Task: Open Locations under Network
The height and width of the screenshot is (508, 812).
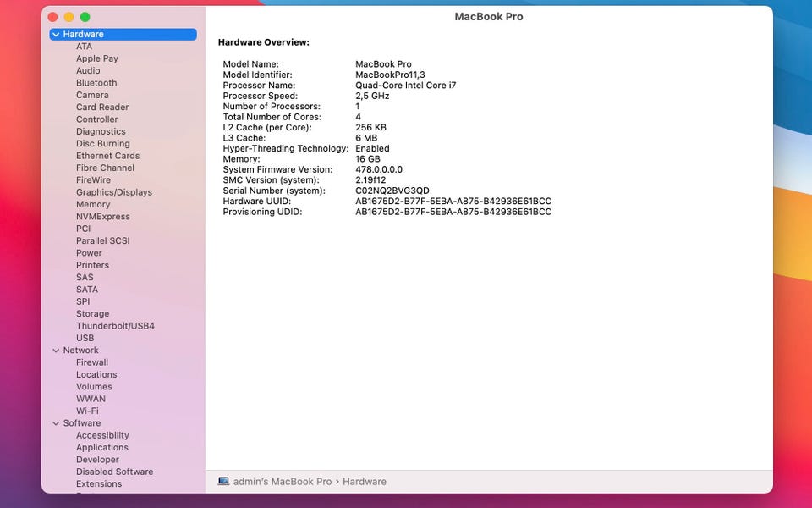Action: [x=96, y=375]
